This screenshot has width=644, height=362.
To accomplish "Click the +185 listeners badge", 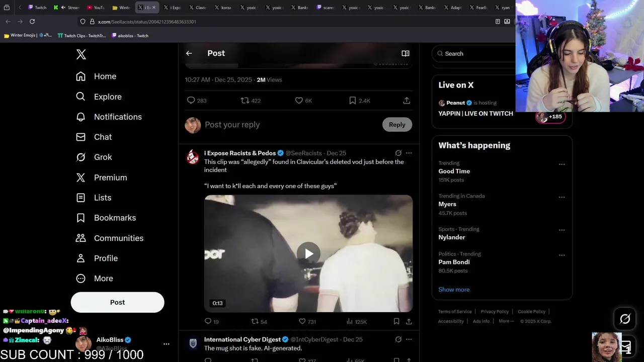I will coord(550,117).
